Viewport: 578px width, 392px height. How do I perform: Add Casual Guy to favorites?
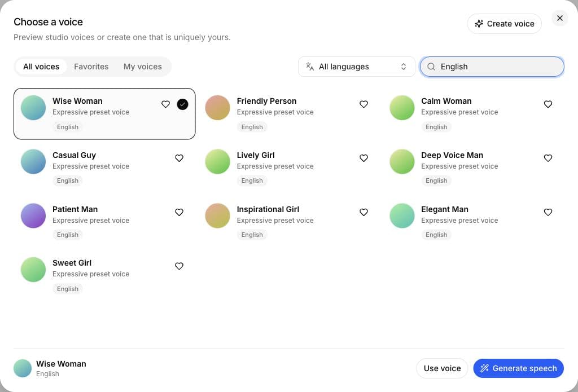179,158
